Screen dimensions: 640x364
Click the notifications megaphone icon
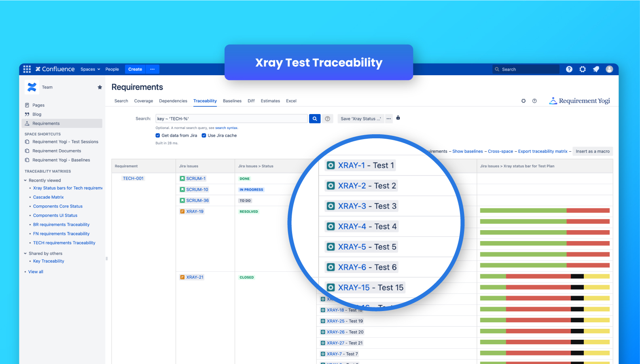[596, 69]
